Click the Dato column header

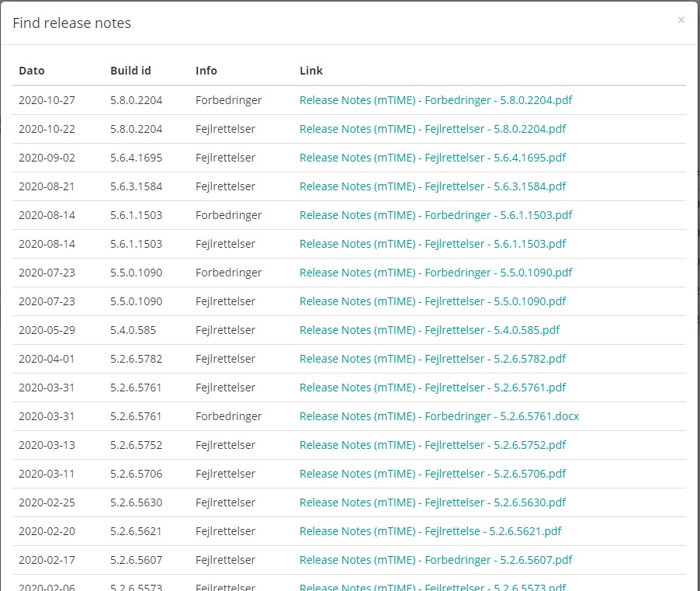click(x=32, y=71)
